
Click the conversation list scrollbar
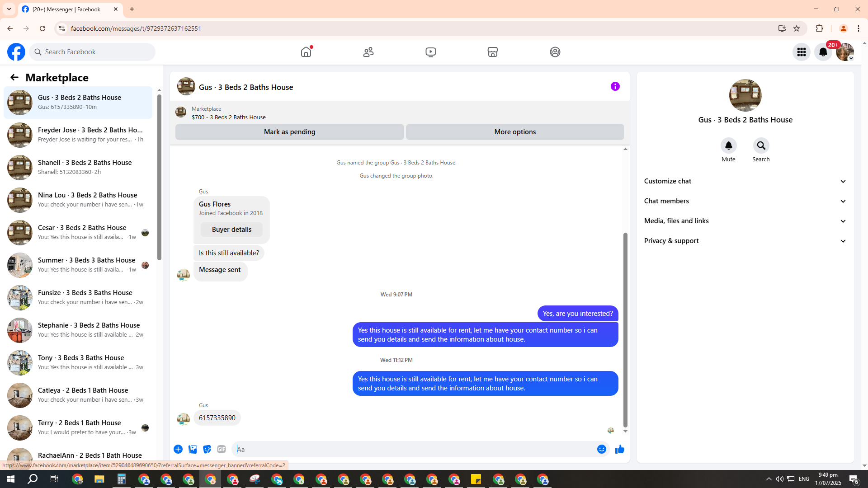pyautogui.click(x=159, y=177)
